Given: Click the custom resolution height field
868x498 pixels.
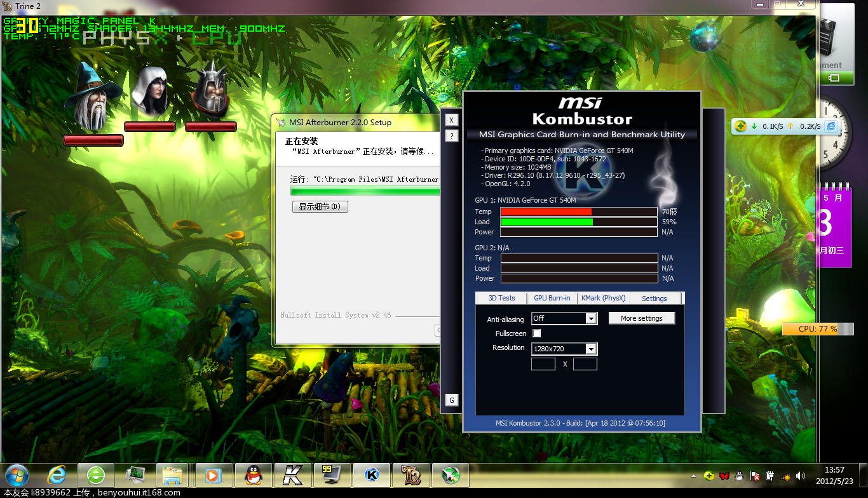Looking at the screenshot, I should pos(585,364).
